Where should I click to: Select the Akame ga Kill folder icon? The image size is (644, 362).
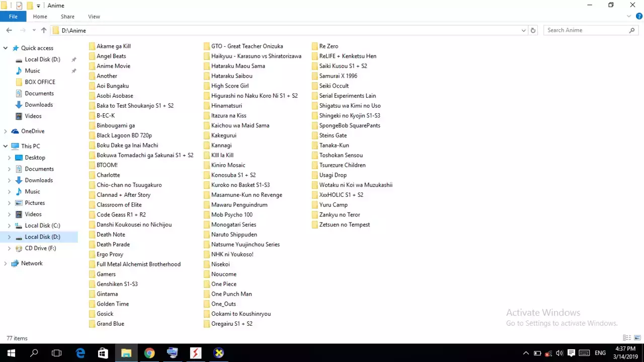(92, 46)
